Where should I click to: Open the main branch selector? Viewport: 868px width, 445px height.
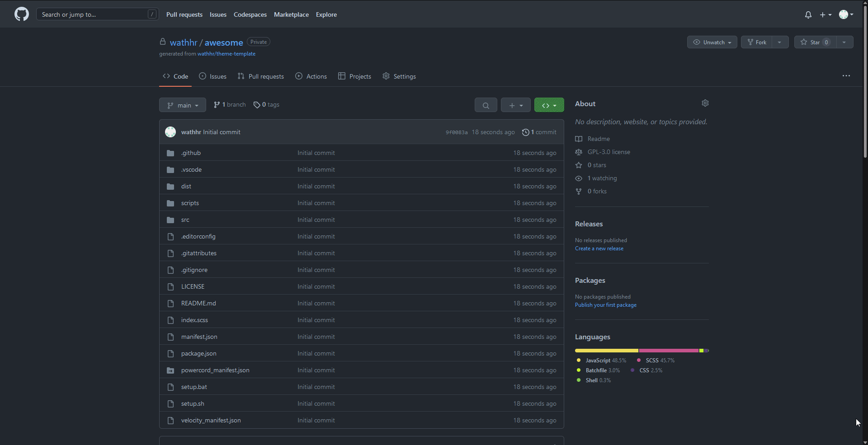click(182, 105)
